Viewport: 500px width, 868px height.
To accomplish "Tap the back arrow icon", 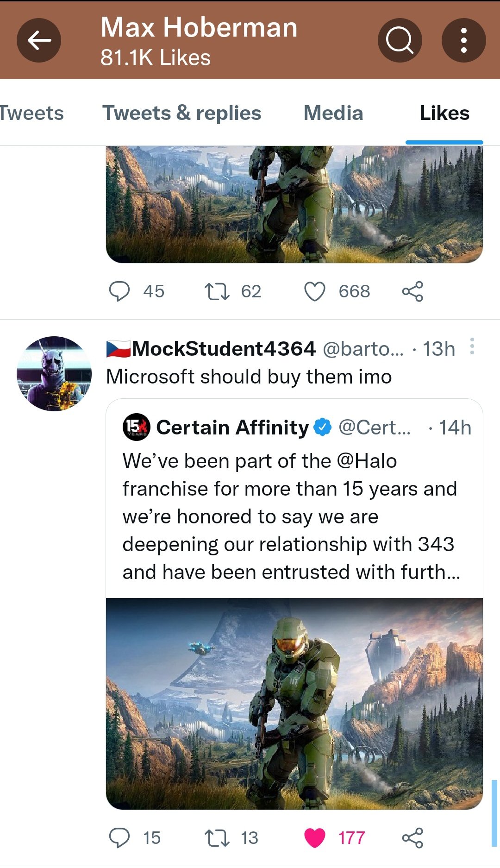I will (39, 40).
